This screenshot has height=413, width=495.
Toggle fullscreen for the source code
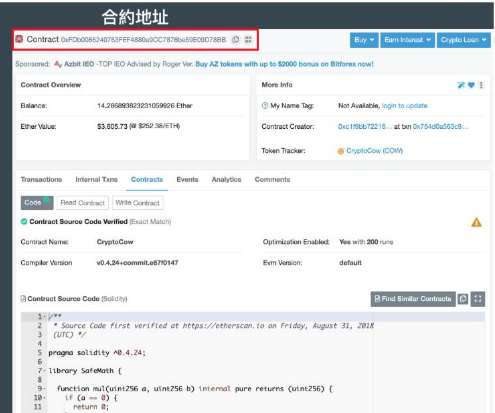[478, 299]
